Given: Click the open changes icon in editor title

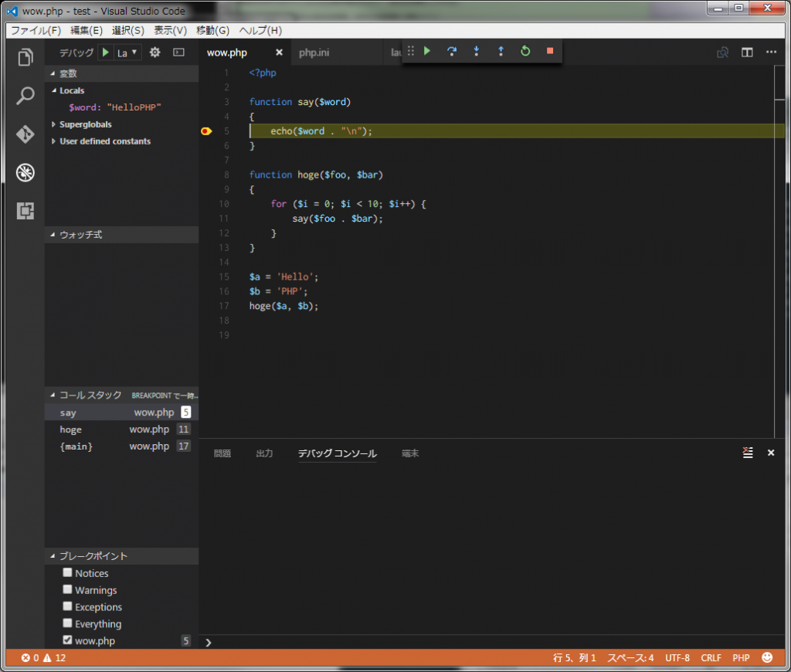Looking at the screenshot, I should 722,52.
